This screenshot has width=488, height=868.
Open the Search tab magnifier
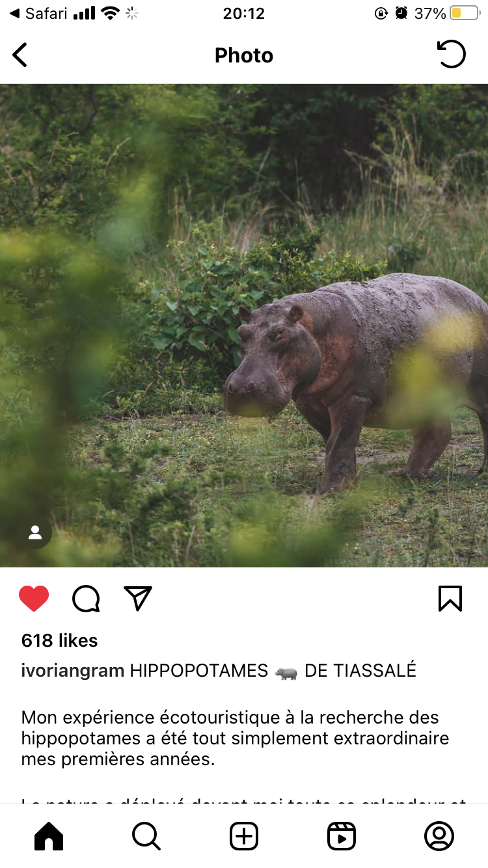(146, 836)
